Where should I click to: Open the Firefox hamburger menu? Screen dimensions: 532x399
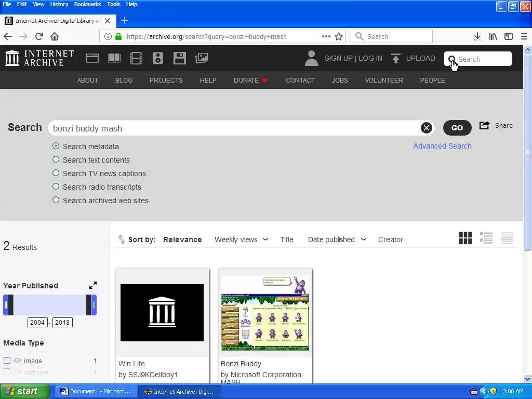click(524, 36)
